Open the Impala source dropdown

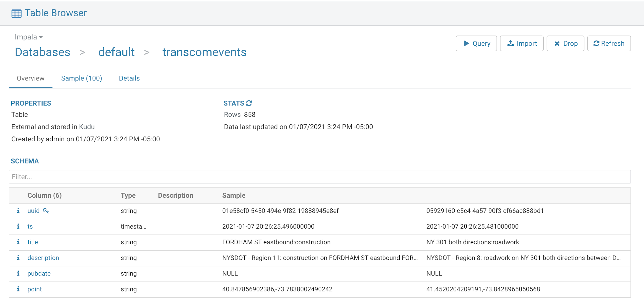coord(29,37)
